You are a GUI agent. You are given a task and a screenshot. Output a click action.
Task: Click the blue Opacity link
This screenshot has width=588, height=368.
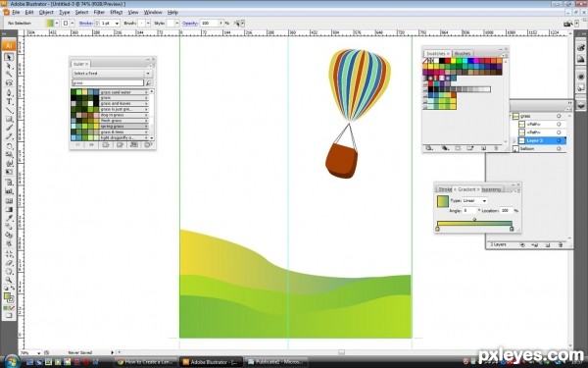[x=190, y=24]
